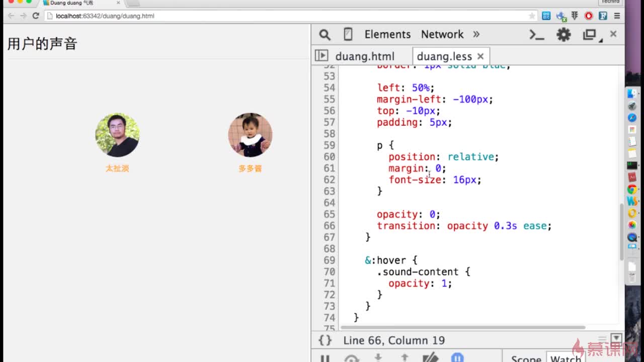Switch to the Network panel tab
This screenshot has width=644, height=362.
coord(442,34)
